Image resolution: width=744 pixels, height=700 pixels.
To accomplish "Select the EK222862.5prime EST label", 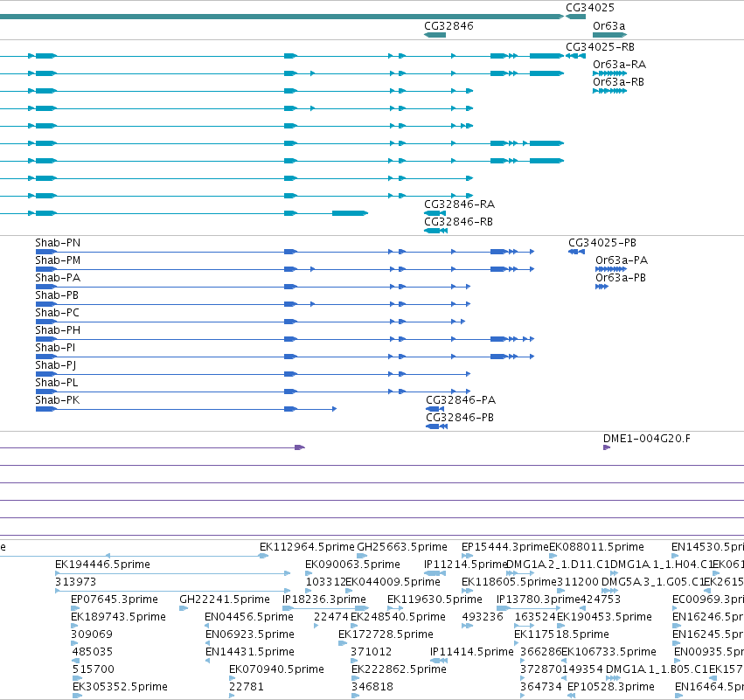I will [x=399, y=669].
